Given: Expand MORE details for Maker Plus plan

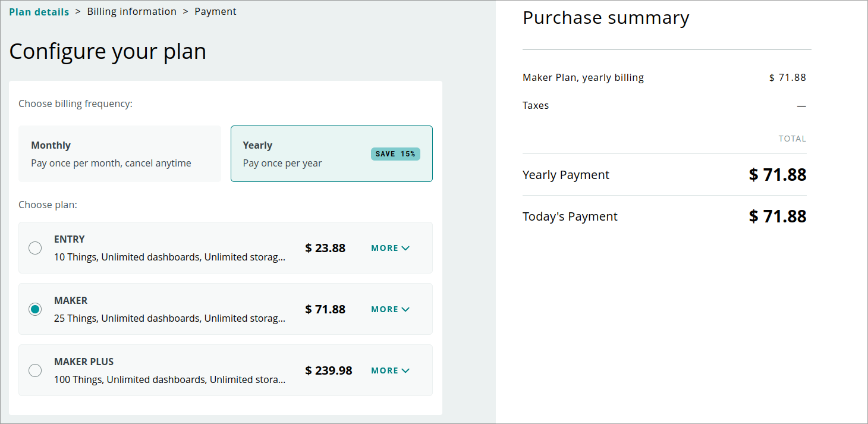Looking at the screenshot, I should [x=390, y=370].
